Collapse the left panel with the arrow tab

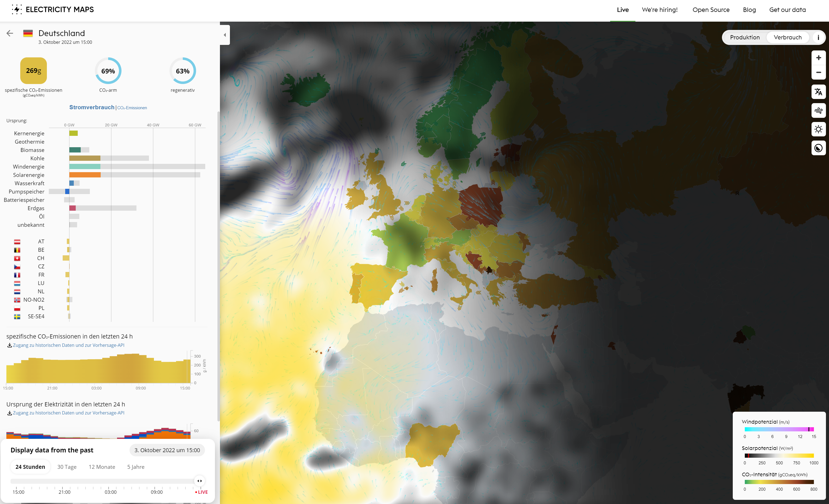tap(225, 35)
